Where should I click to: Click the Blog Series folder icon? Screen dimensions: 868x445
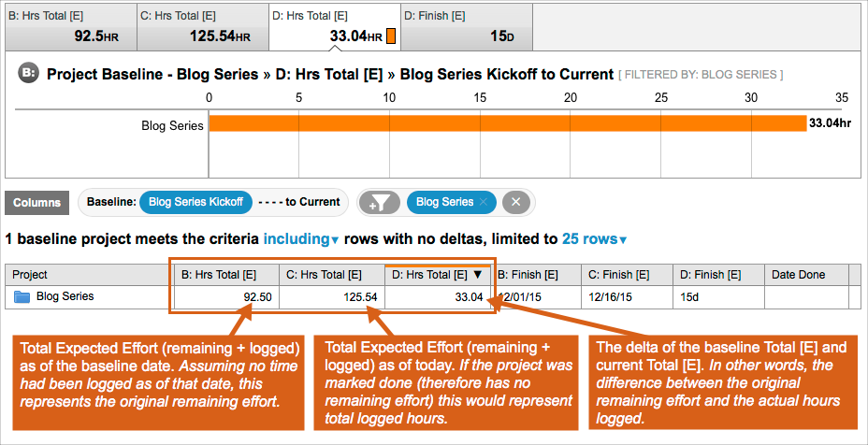[22, 297]
